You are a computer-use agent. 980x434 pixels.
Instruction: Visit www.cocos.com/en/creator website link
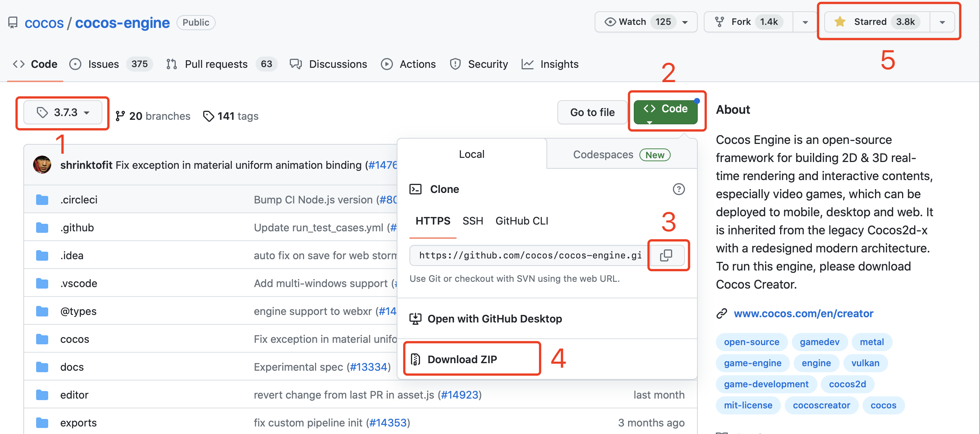[803, 313]
